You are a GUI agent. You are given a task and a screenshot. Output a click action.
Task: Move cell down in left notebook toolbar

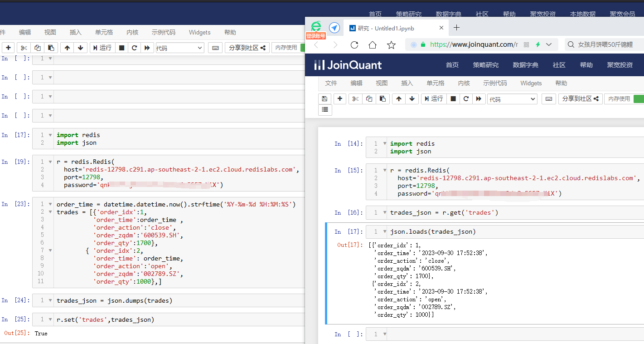81,48
